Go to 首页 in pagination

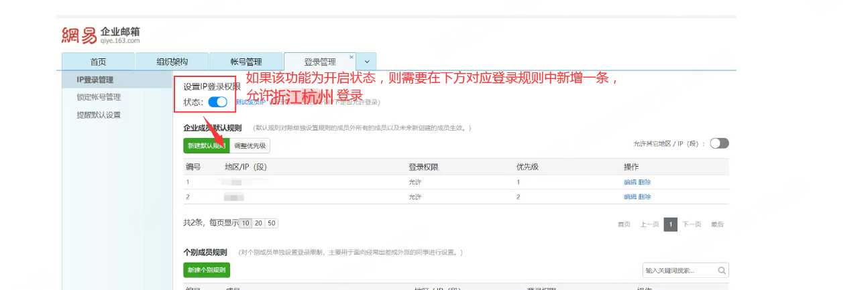(x=624, y=224)
